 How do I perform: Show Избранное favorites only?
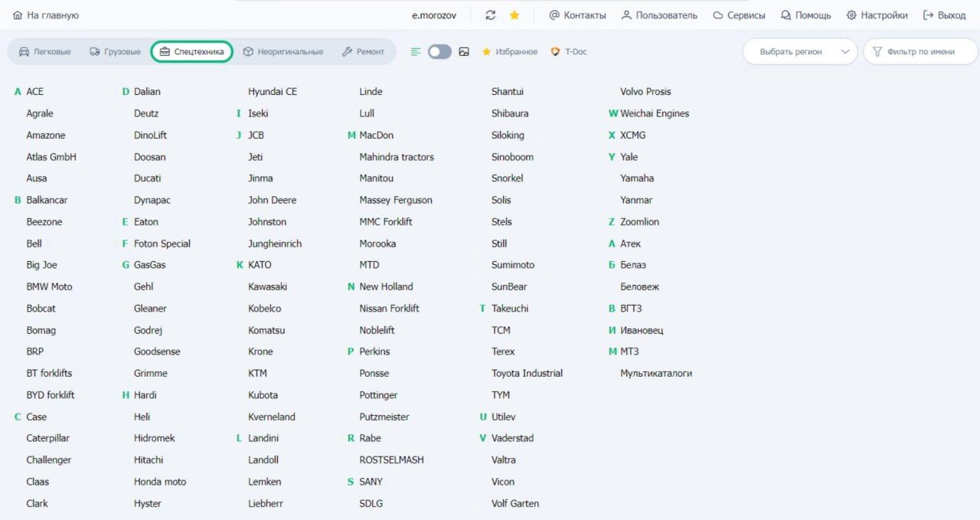pyautogui.click(x=509, y=52)
